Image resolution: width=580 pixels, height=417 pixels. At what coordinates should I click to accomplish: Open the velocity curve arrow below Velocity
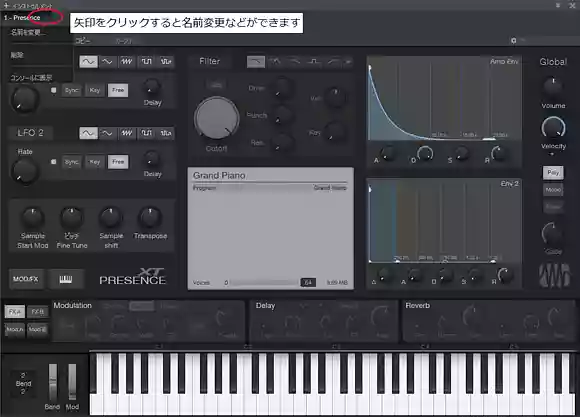[552, 154]
